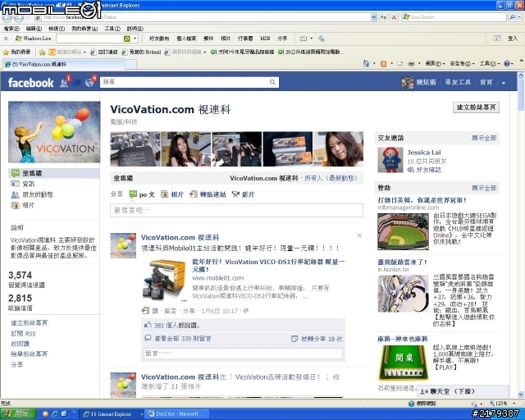Open Facebook friend requests icon
Image resolution: width=525 pixels, height=420 pixels.
pos(64,82)
